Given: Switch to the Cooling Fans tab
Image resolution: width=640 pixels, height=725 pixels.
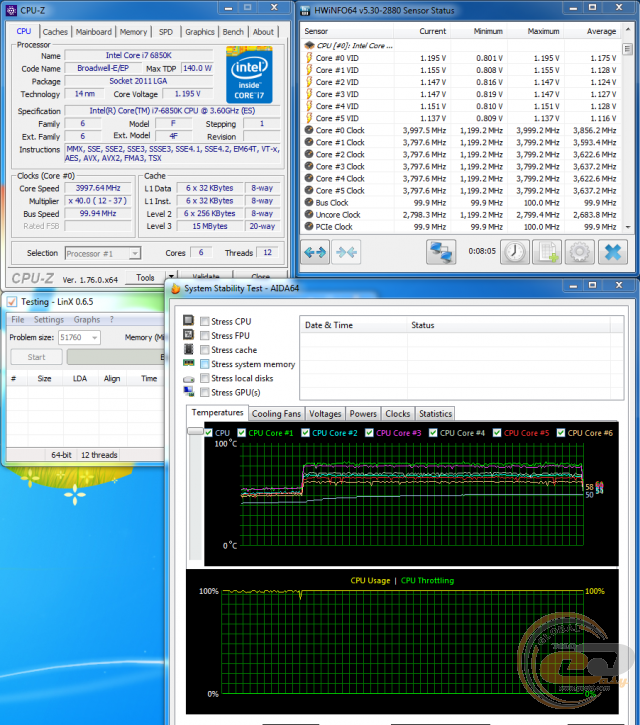Looking at the screenshot, I should coord(276,414).
